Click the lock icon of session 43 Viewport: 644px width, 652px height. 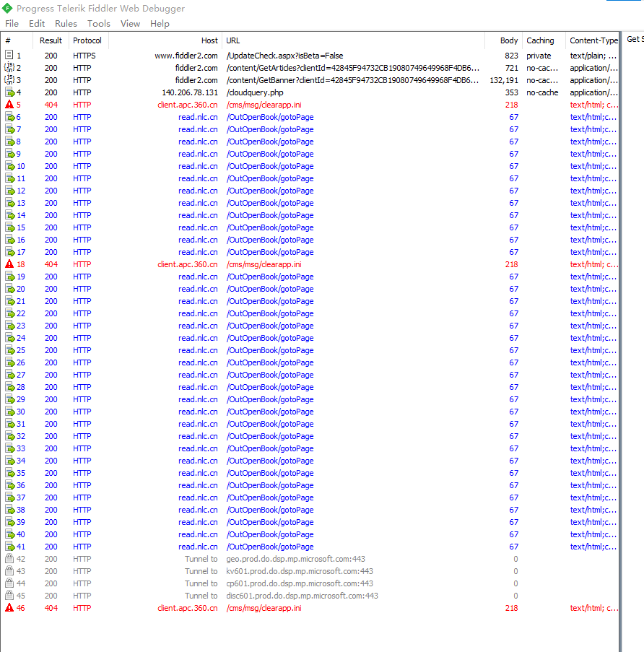pos(9,570)
